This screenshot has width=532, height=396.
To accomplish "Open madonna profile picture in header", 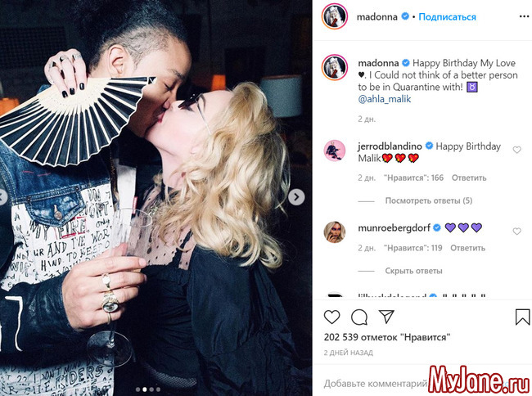I will pos(335,16).
